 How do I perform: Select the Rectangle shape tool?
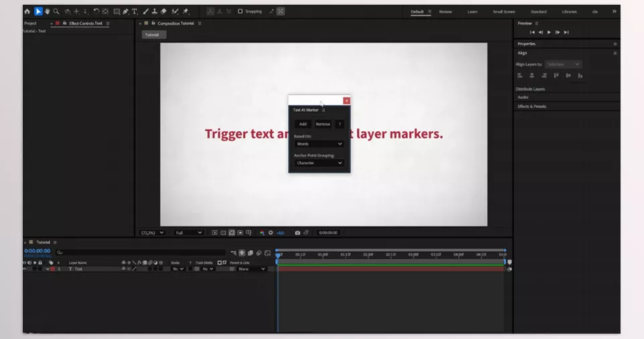pos(116,11)
